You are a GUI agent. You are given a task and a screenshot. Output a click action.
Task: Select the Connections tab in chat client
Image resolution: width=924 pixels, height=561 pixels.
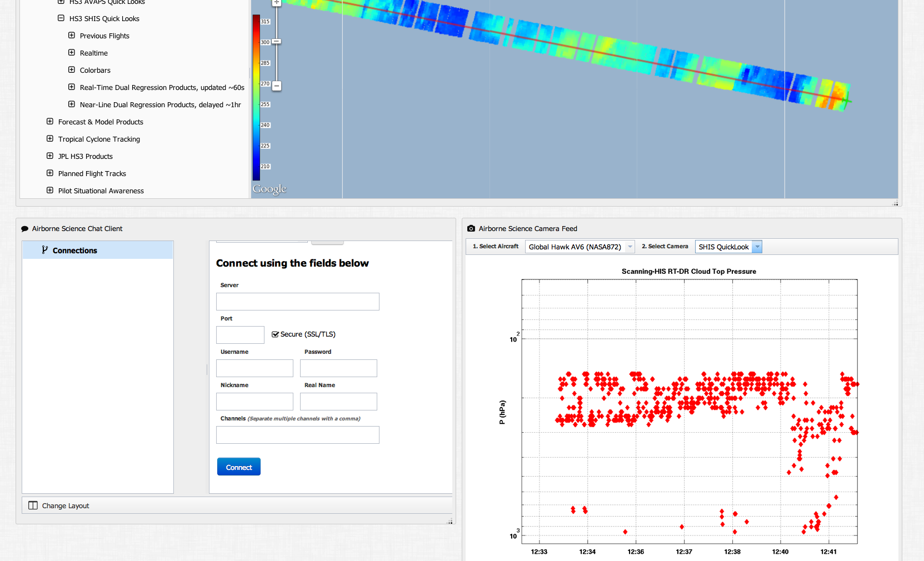pyautogui.click(x=75, y=251)
